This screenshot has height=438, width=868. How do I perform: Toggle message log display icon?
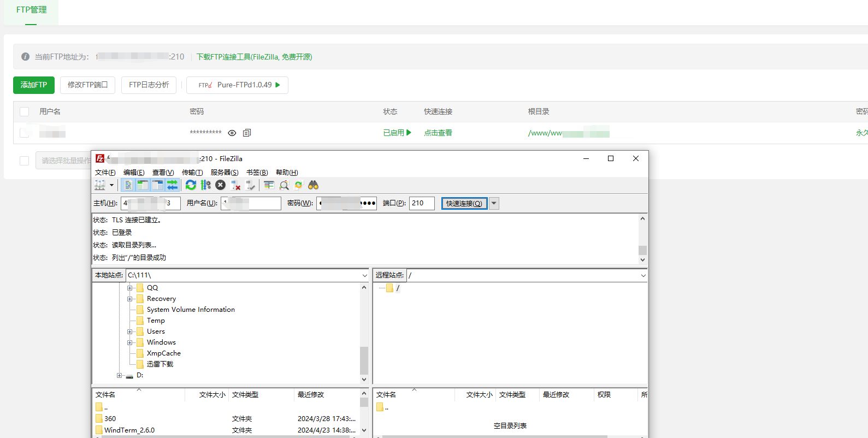click(128, 185)
